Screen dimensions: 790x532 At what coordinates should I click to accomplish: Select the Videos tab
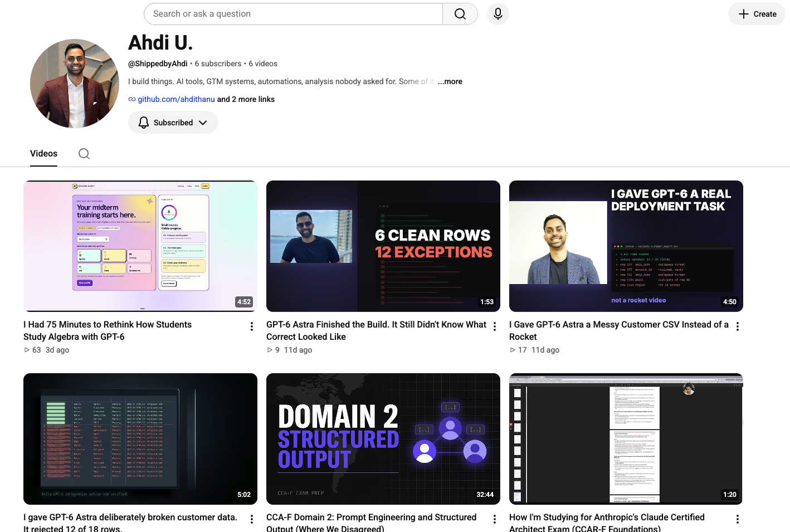43,154
